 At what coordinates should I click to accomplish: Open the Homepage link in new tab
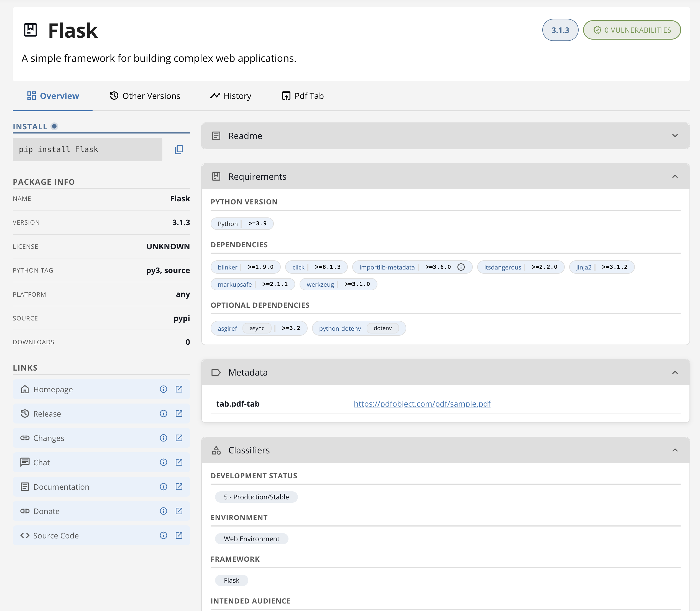(179, 389)
